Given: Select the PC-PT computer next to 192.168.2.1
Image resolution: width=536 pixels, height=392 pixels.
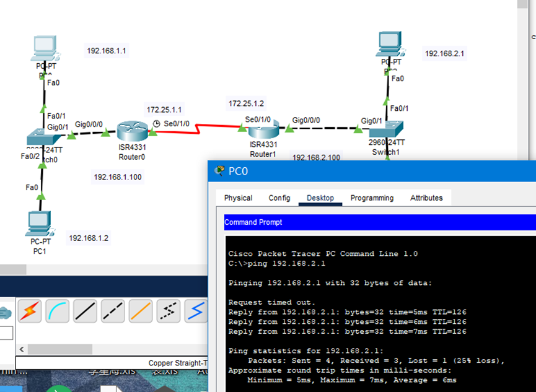Looking at the screenshot, I should tap(391, 44).
